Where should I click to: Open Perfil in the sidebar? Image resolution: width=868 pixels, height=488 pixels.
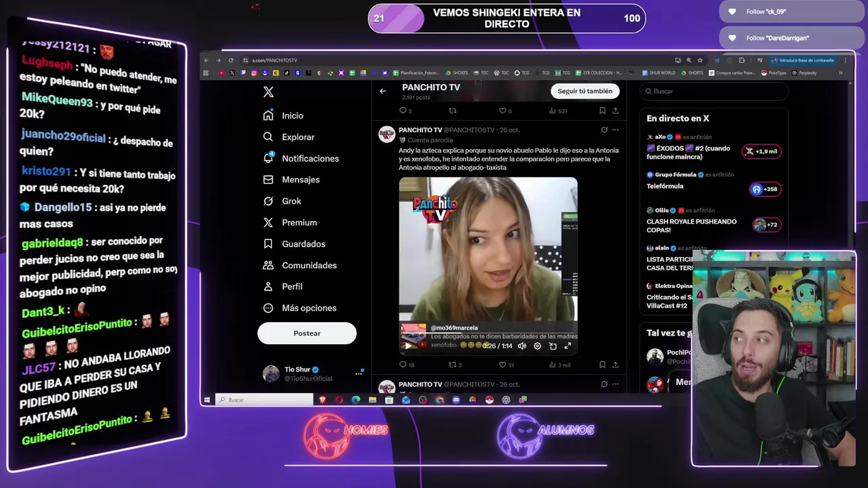click(x=282, y=287)
